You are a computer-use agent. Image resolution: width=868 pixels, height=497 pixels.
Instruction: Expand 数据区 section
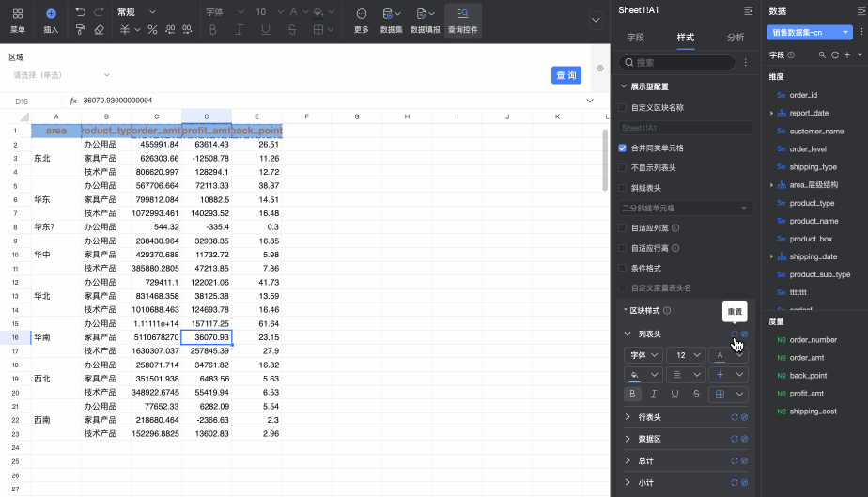pyautogui.click(x=628, y=439)
